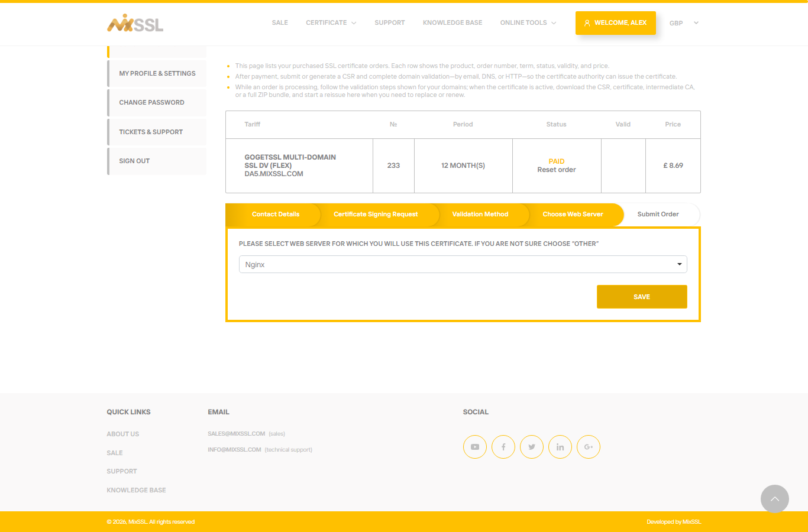
Task: Click the Period column header
Action: tap(463, 124)
